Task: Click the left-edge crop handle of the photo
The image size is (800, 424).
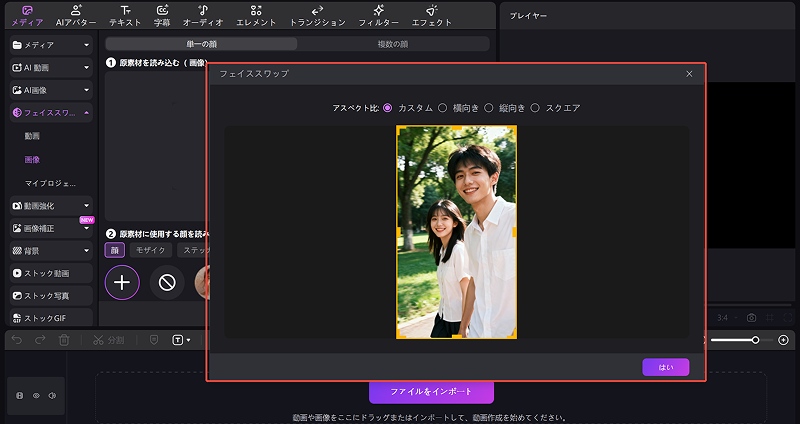Action: 398,232
